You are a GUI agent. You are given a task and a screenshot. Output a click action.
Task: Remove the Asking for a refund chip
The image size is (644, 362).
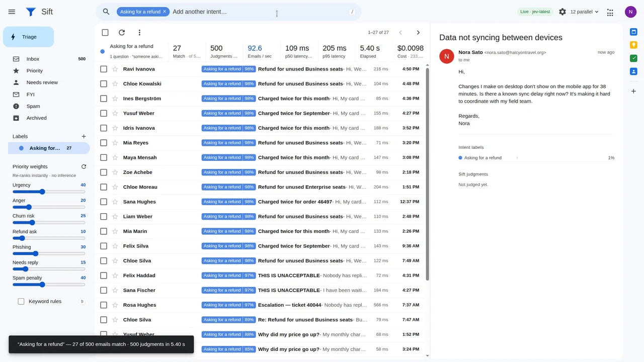point(164,12)
